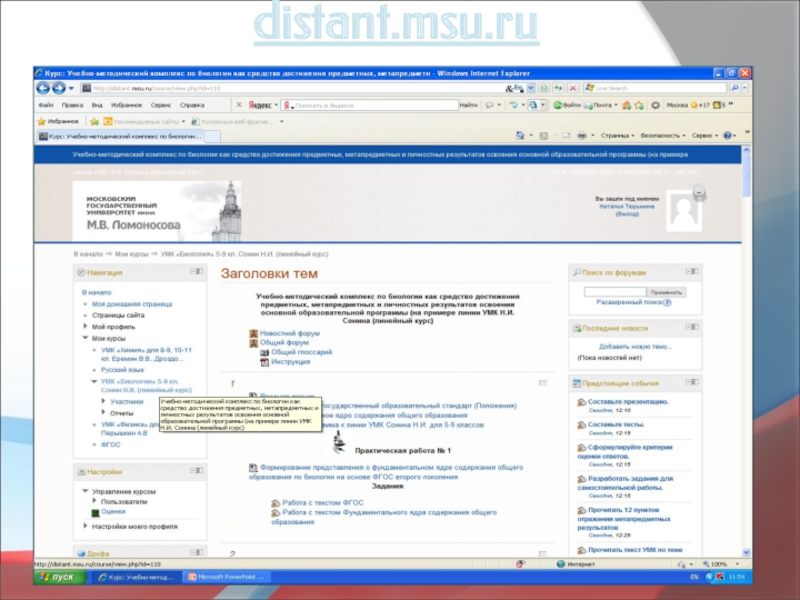Collapse the Мои курсы tree node
Image resolution: width=800 pixels, height=600 pixels.
(x=85, y=338)
